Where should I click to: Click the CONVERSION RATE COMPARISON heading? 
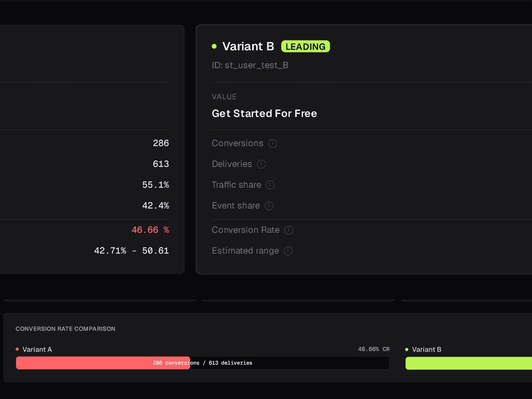point(66,329)
